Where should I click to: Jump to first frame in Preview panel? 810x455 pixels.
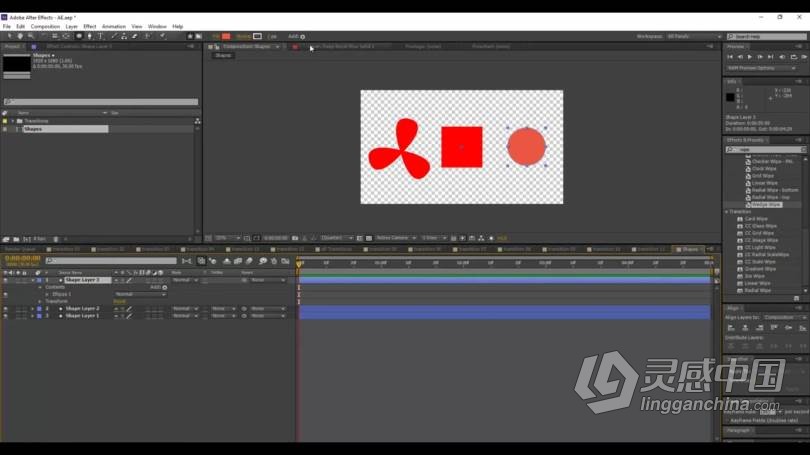[x=731, y=57]
